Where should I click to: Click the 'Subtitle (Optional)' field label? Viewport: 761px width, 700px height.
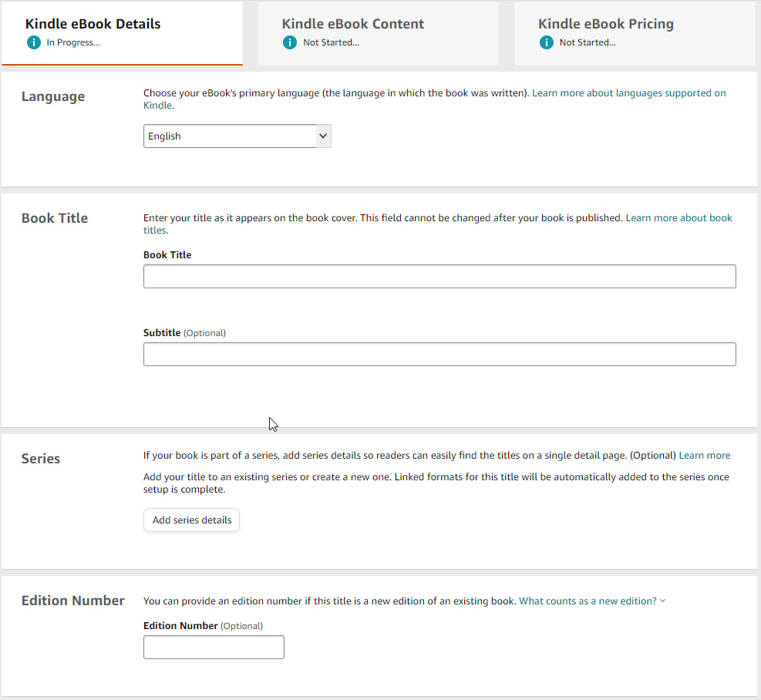tap(184, 333)
